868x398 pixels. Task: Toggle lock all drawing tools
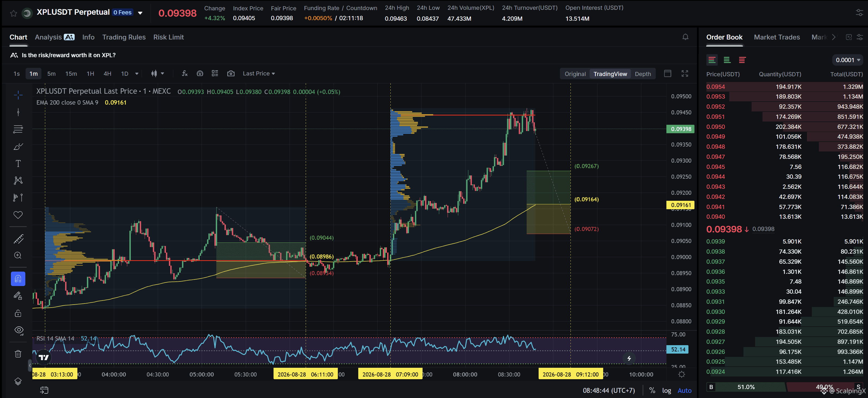click(x=18, y=313)
